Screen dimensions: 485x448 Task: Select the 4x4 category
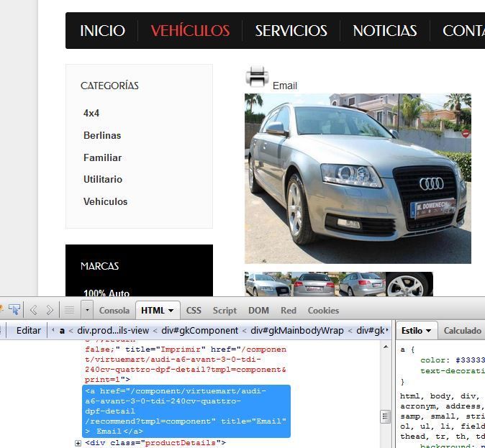click(91, 113)
